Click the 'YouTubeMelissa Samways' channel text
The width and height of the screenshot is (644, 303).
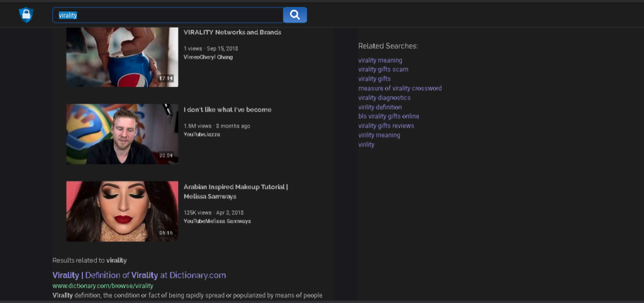click(x=217, y=221)
